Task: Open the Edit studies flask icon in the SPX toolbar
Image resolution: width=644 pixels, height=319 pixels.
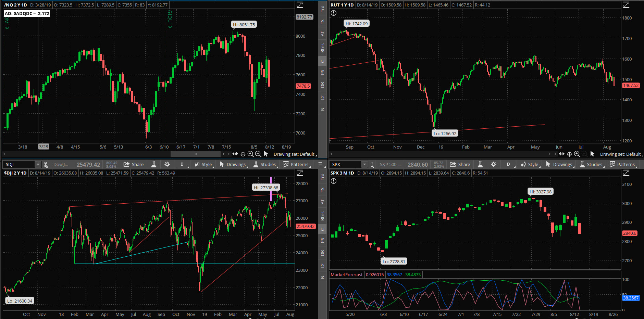Action: 480,164
